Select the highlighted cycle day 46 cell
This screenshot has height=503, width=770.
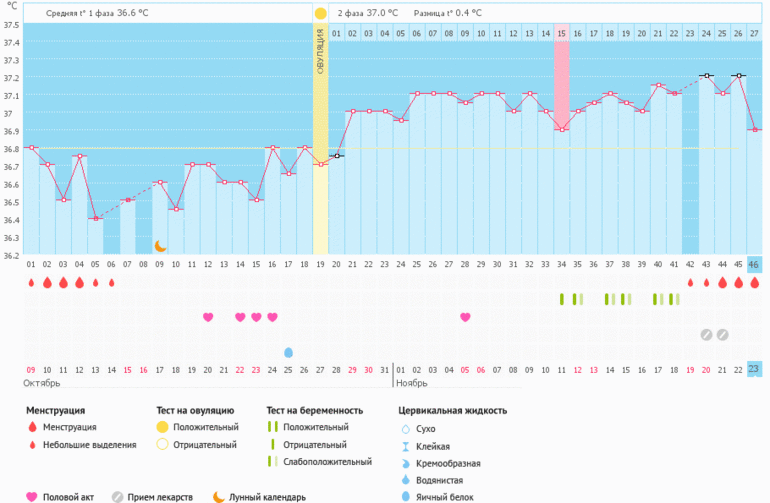click(754, 265)
